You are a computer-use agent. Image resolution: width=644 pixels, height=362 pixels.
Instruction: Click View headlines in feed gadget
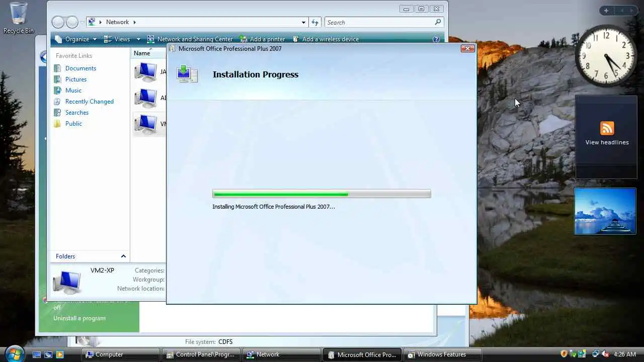(607, 142)
